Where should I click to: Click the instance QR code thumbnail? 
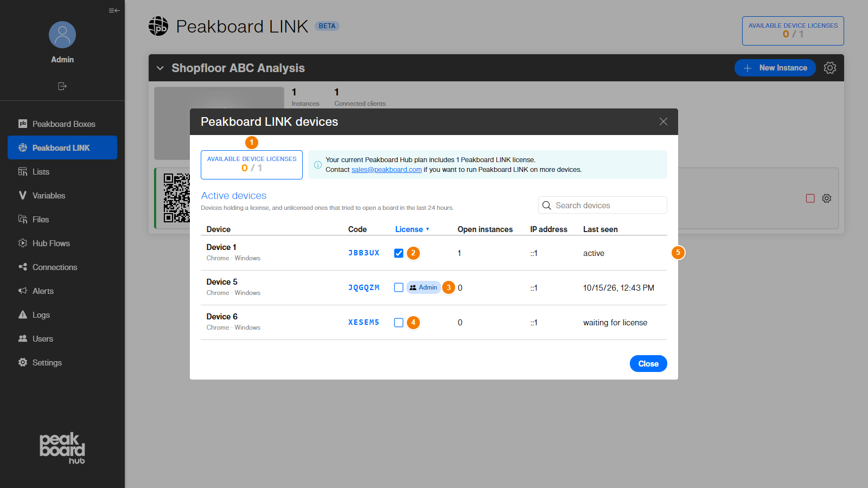click(177, 198)
